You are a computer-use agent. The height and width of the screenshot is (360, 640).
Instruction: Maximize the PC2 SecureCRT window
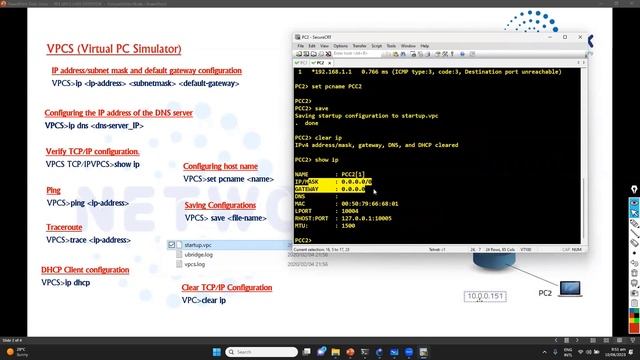click(565, 37)
